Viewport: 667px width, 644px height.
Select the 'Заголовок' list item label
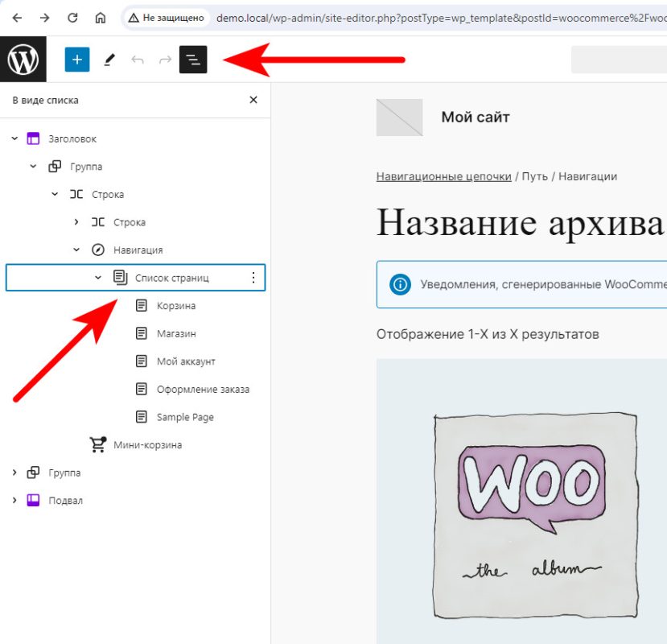click(72, 138)
